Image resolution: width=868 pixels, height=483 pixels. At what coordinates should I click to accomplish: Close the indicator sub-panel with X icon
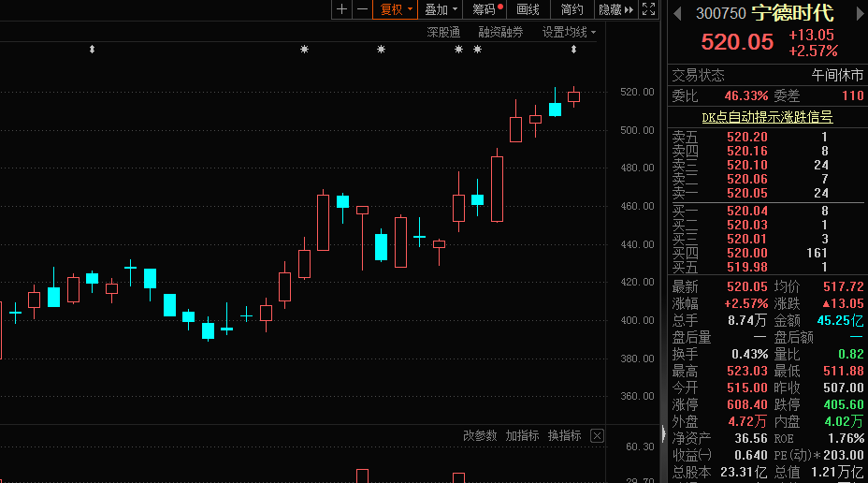[597, 436]
